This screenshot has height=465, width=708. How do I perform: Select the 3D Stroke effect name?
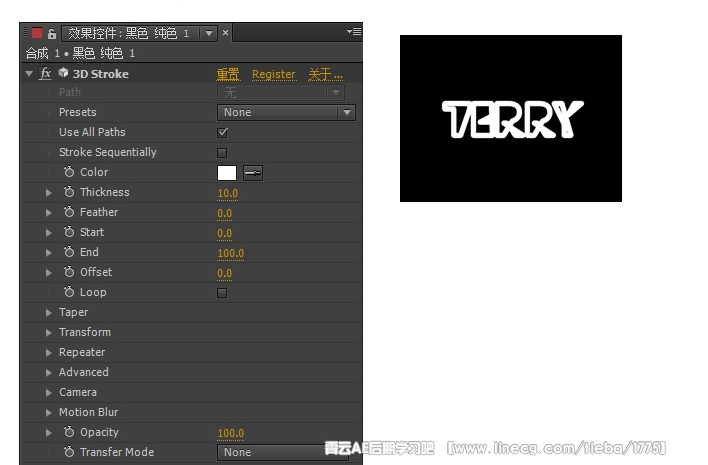click(101, 74)
